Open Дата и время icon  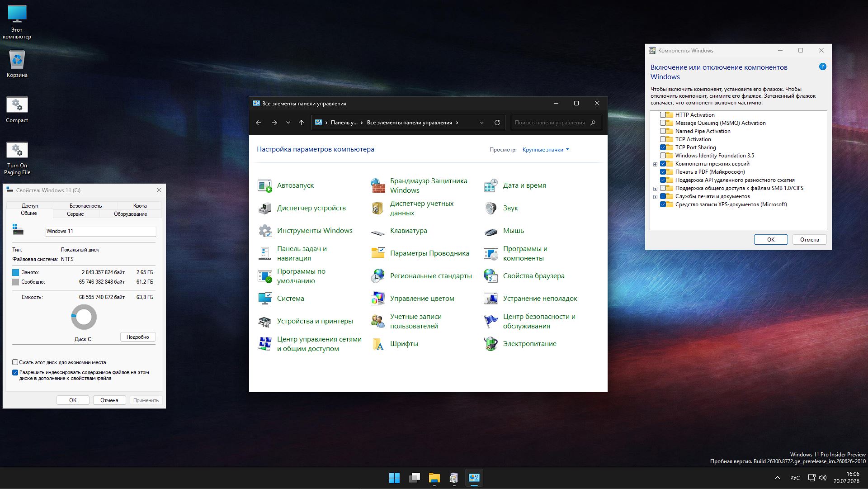491,185
